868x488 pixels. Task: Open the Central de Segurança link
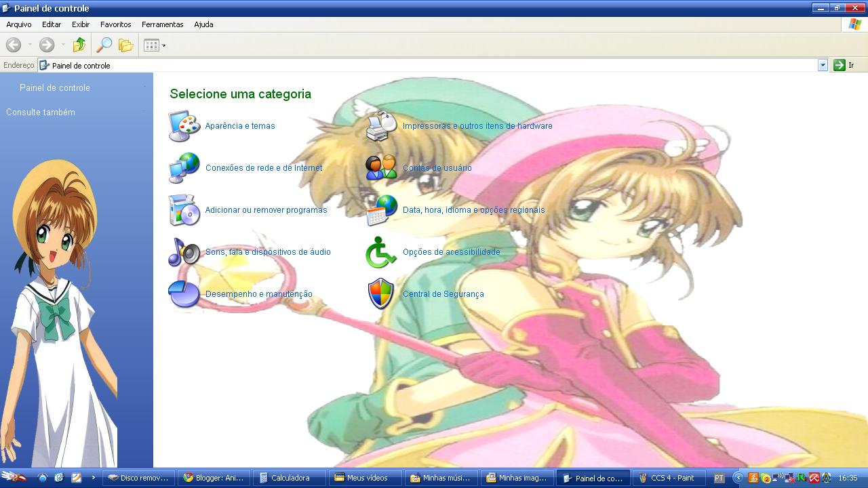click(x=443, y=294)
